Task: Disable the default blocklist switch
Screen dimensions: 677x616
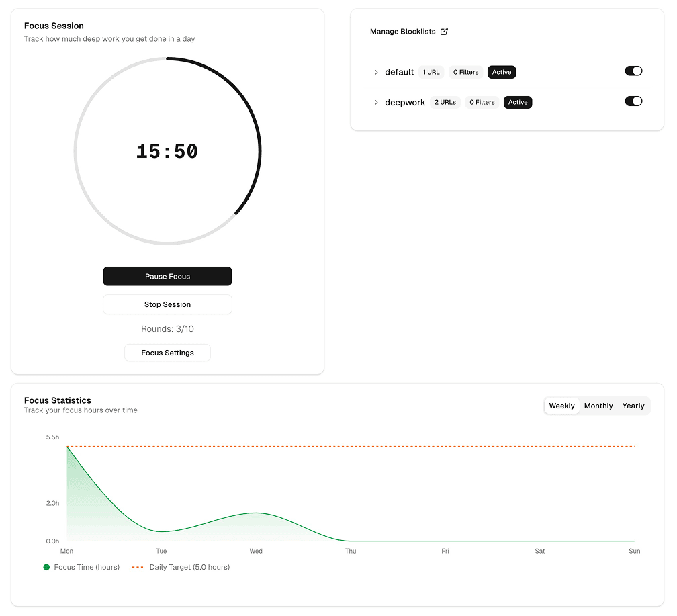Action: click(x=633, y=71)
